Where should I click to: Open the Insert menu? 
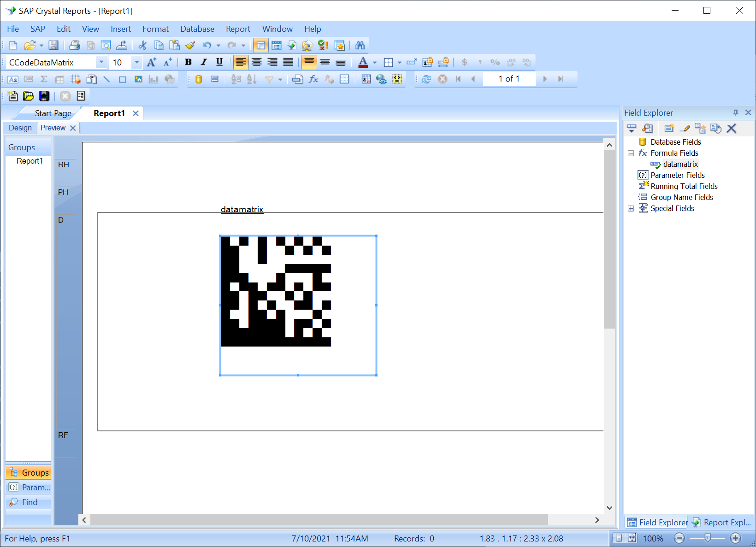click(121, 29)
